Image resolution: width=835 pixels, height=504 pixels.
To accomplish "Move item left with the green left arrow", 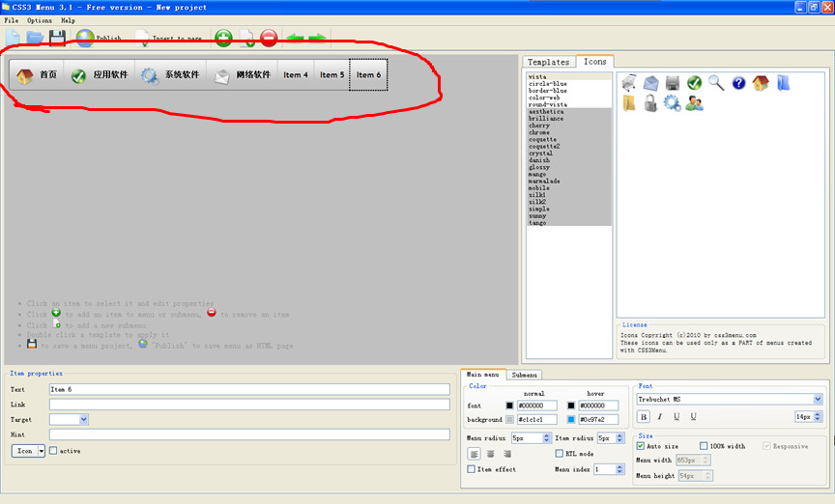I will pos(295,38).
